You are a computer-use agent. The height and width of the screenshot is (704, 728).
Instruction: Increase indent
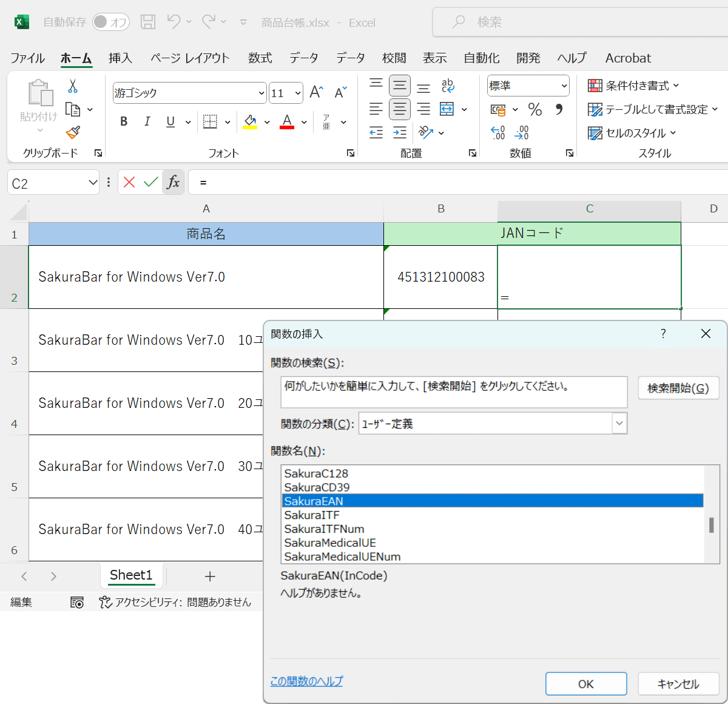(400, 133)
